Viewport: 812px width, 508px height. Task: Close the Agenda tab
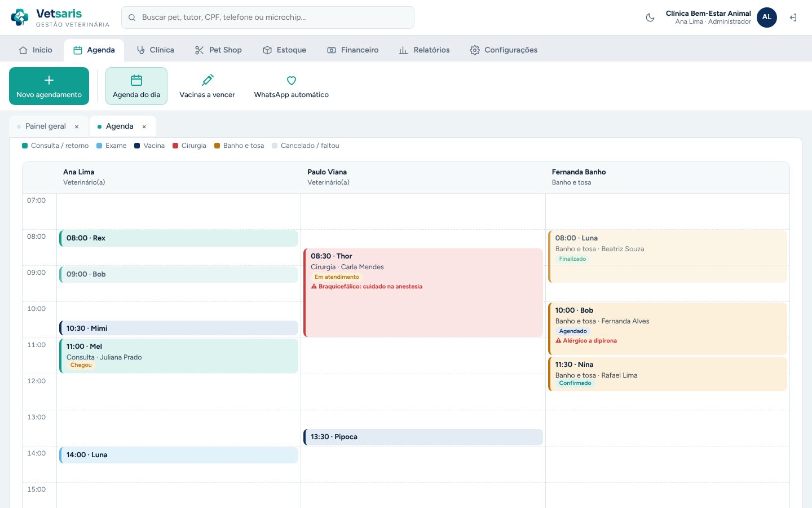click(144, 126)
